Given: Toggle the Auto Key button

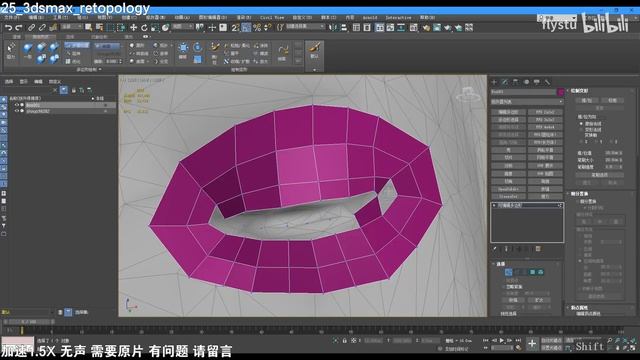Looking at the screenshot, I should [x=551, y=340].
